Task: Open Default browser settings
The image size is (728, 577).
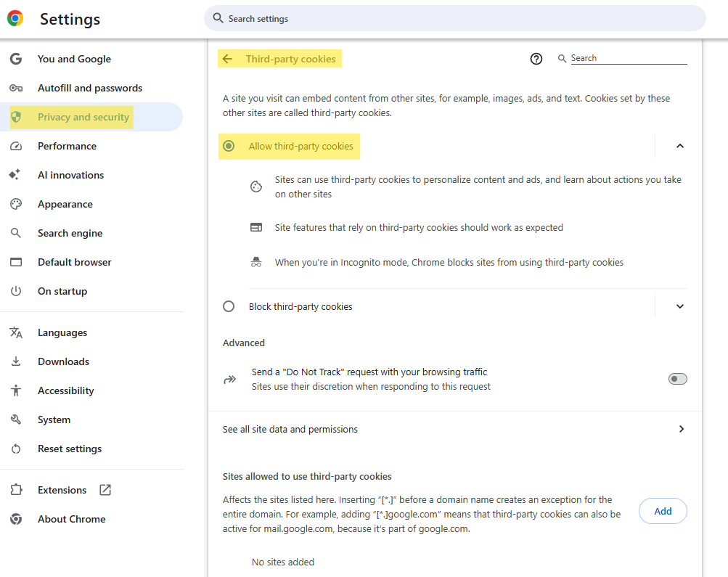Action: pyautogui.click(x=75, y=262)
